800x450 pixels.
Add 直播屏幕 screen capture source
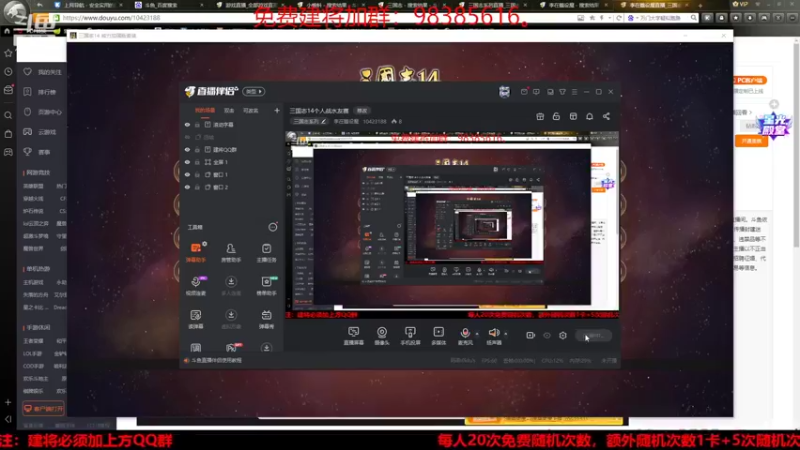(x=354, y=336)
